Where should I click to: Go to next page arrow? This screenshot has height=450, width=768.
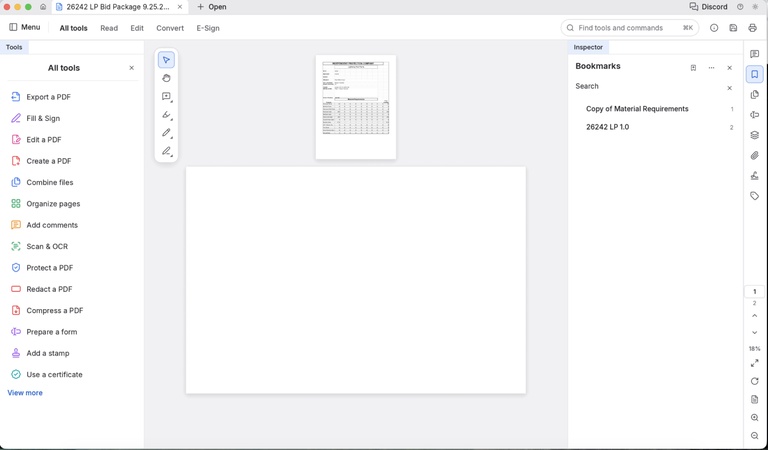pyautogui.click(x=754, y=332)
